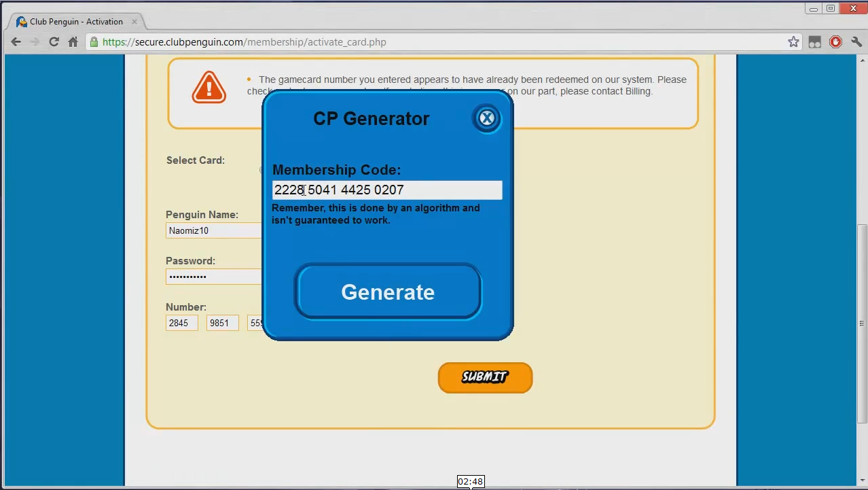Click the 02:48 timestamp
Viewport: 868px width, 490px height.
pos(470,482)
